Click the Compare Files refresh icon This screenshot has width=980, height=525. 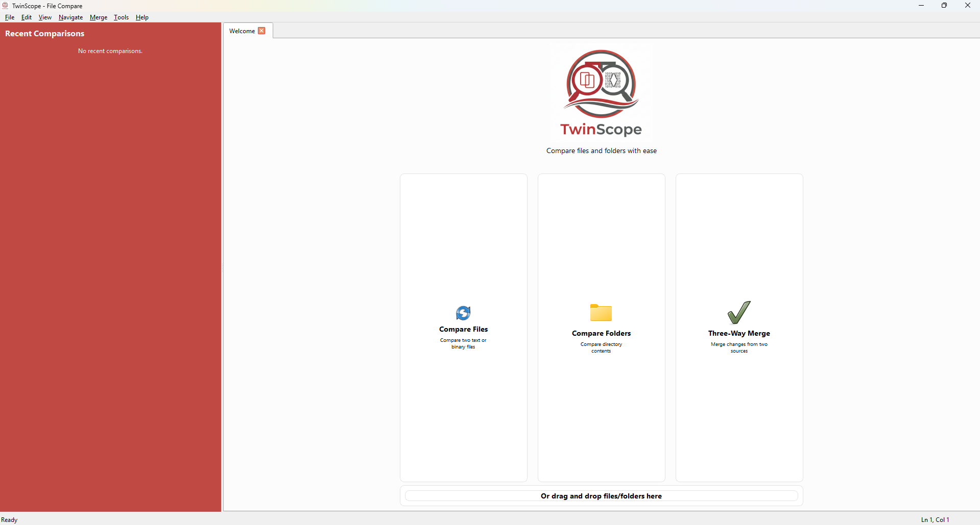click(463, 313)
